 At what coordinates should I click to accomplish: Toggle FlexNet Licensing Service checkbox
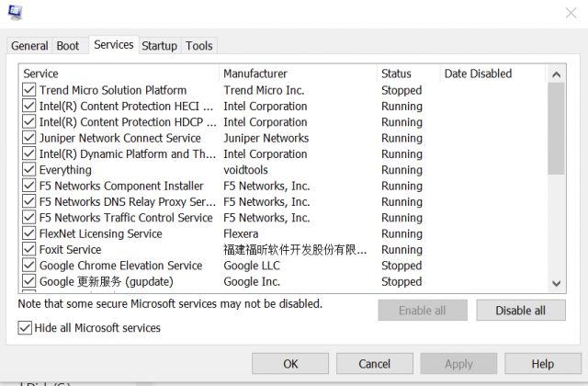(28, 233)
